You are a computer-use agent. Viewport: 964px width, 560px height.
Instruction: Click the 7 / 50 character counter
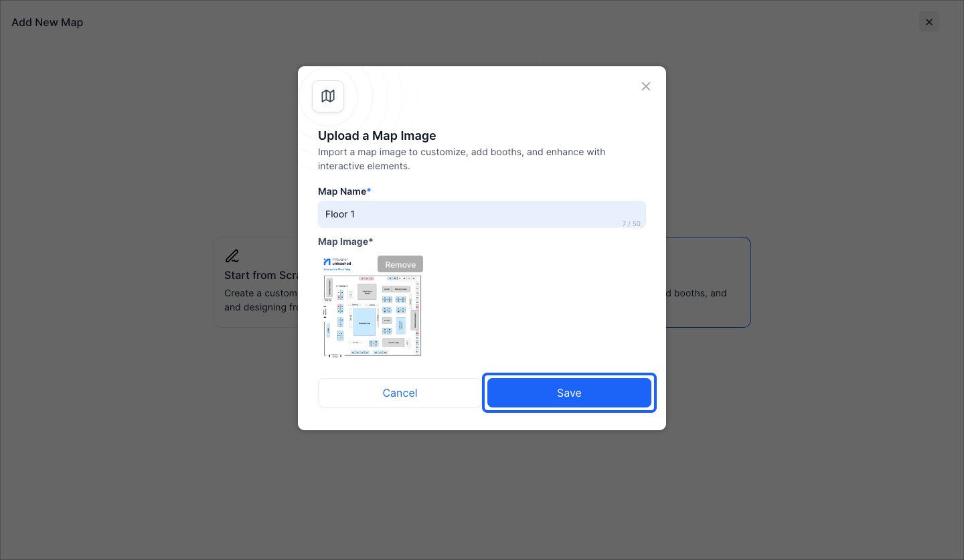pyautogui.click(x=631, y=223)
